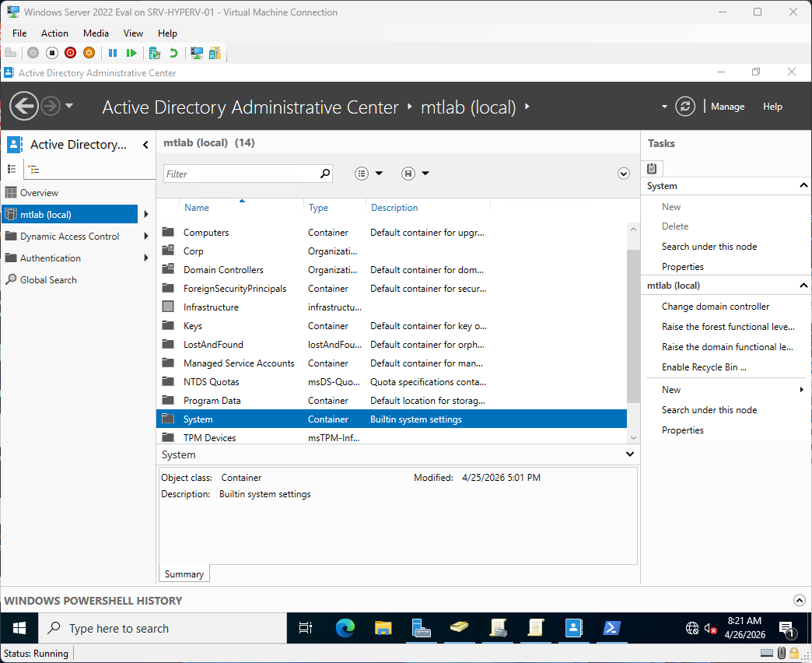Expand mtlab (local) node arrow
Image resolution: width=812 pixels, height=663 pixels.
(x=146, y=215)
